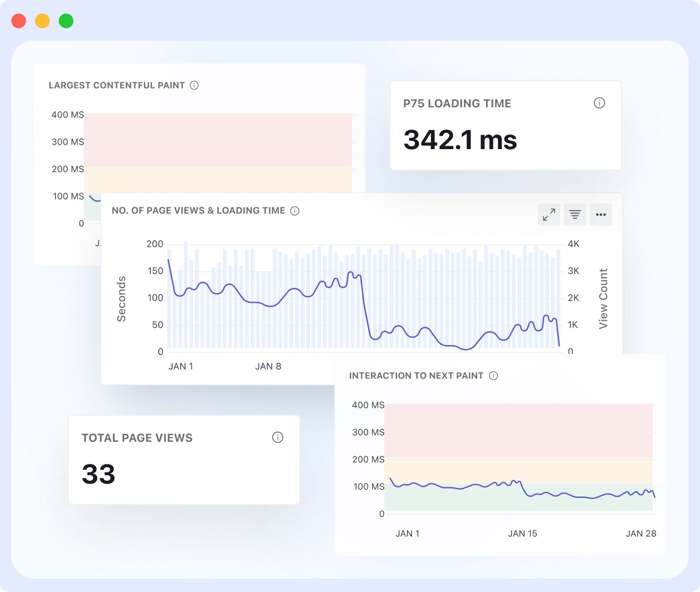Open the three-dots more options menu
700x592 pixels.
[x=601, y=215]
